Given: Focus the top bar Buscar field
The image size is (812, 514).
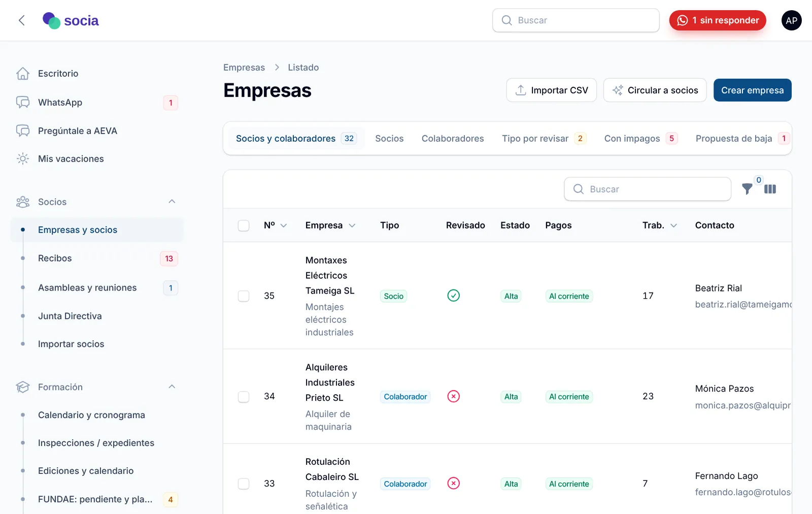Looking at the screenshot, I should (x=576, y=20).
